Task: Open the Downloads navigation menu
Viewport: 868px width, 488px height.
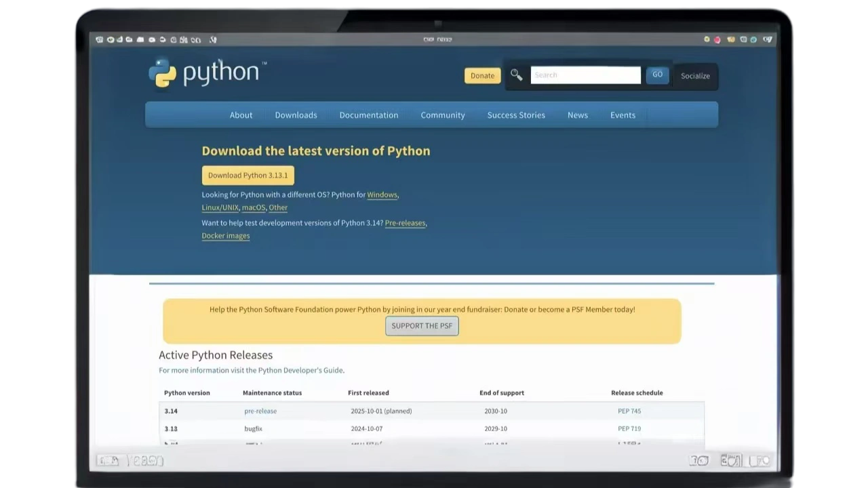Action: click(296, 115)
